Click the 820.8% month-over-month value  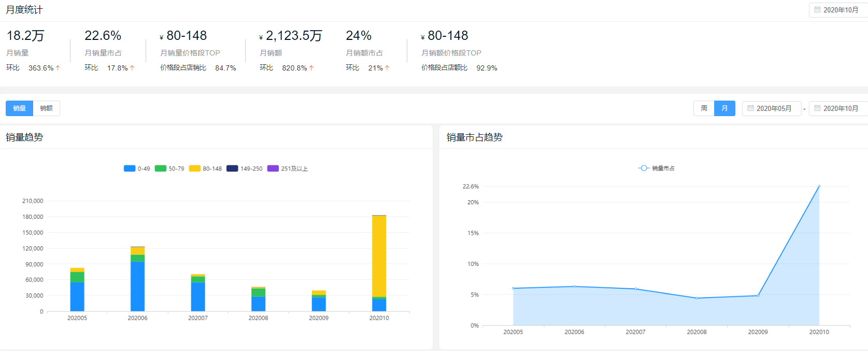point(295,68)
